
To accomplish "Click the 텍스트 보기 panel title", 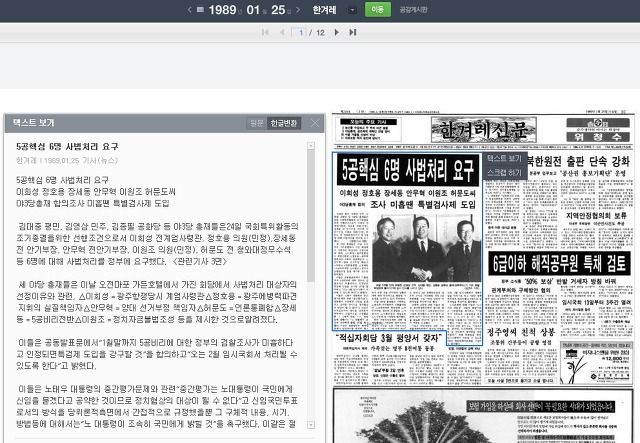I will click(33, 122).
